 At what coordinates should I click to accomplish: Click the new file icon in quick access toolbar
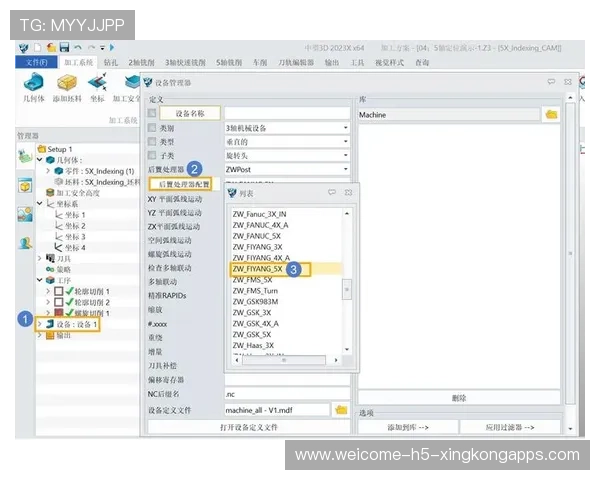[37, 47]
